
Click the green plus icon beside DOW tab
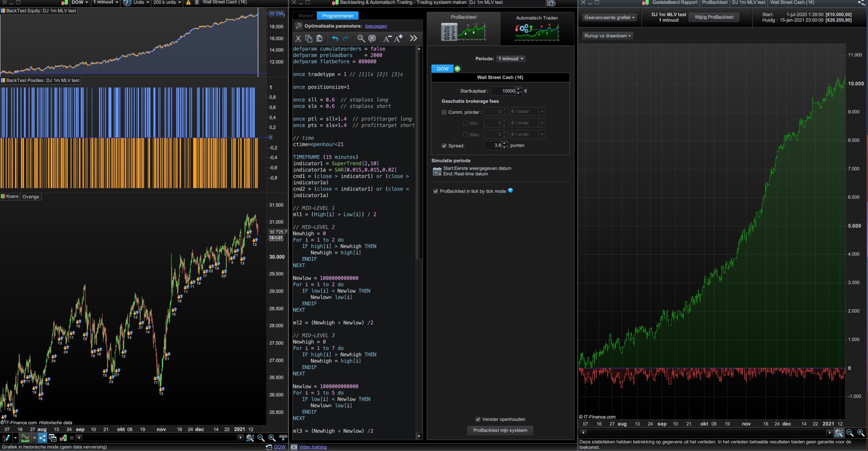pyautogui.click(x=457, y=69)
